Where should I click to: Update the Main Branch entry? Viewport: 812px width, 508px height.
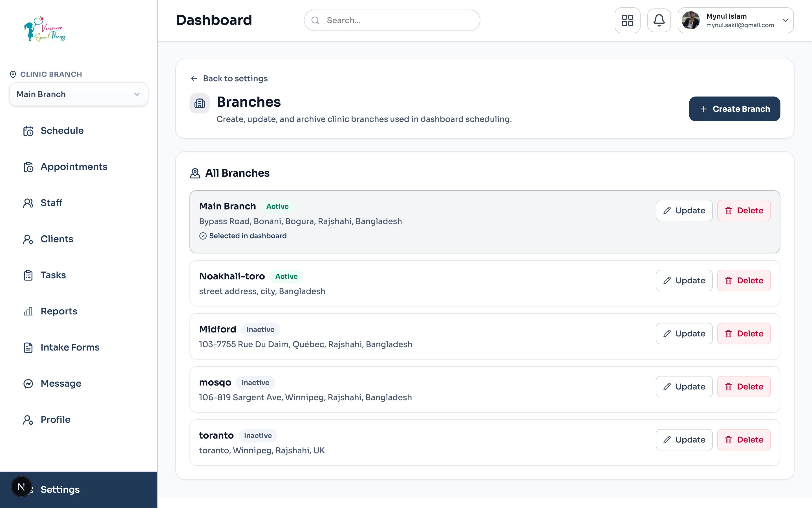click(684, 211)
